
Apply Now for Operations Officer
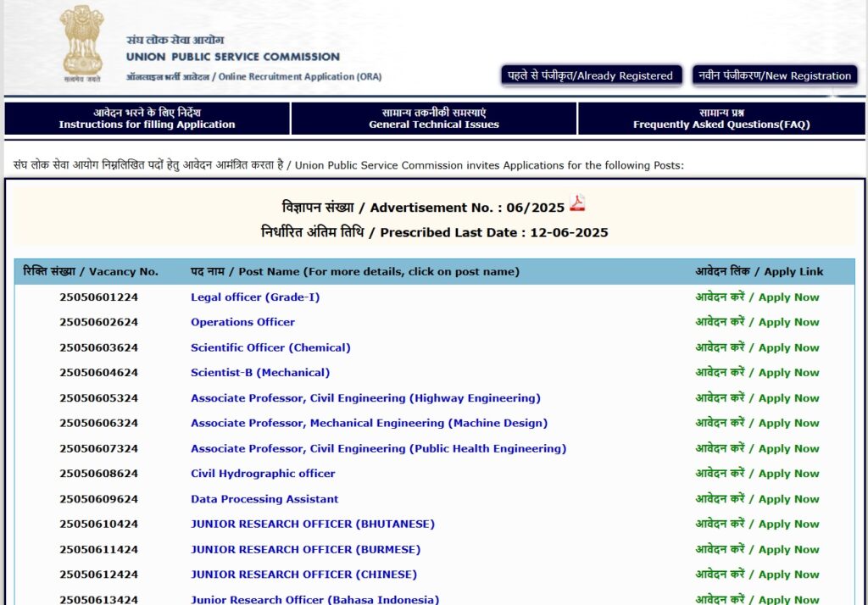757,322
